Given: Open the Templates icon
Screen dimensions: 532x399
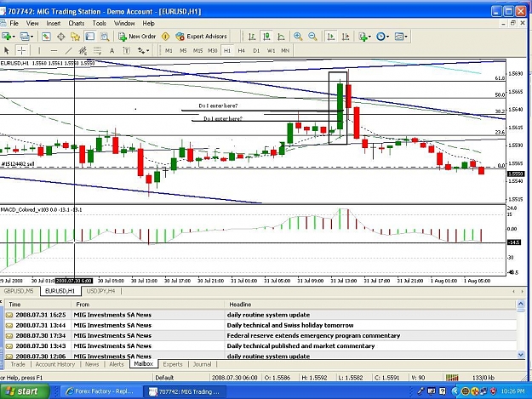Looking at the screenshot, I should [399, 37].
